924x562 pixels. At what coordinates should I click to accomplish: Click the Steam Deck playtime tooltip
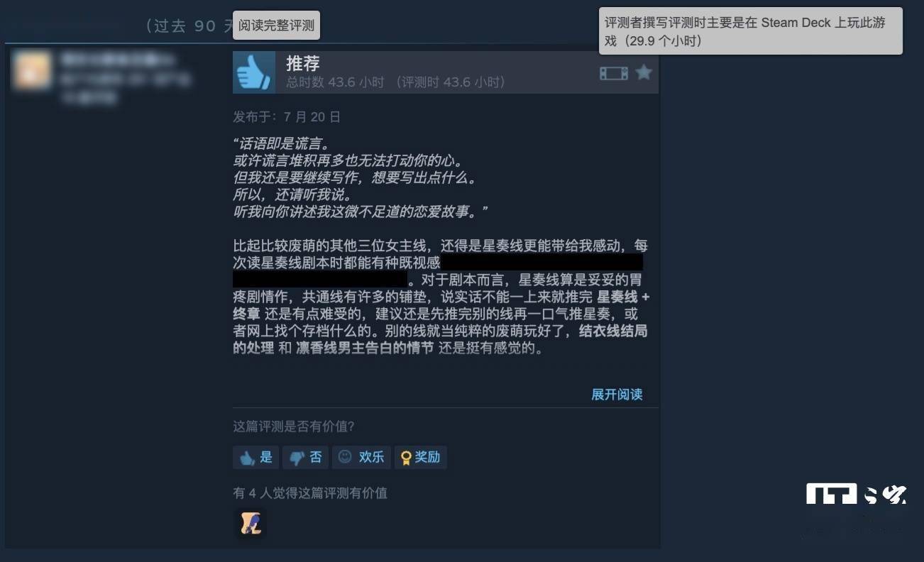751,31
